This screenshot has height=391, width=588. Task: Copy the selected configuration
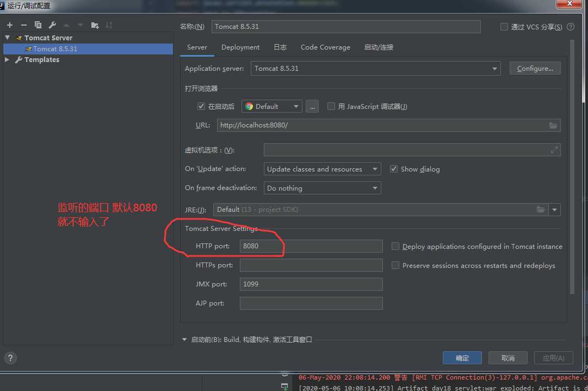click(x=38, y=25)
